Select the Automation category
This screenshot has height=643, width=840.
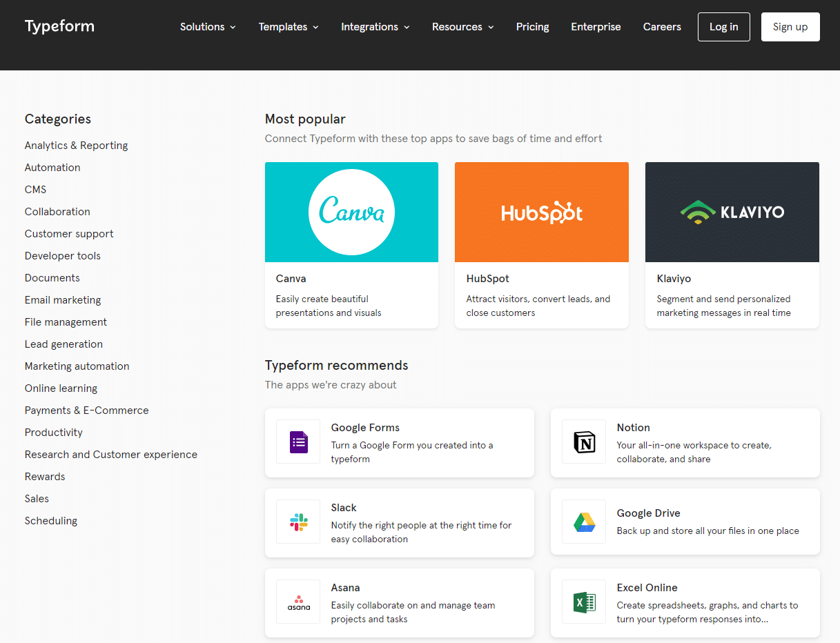point(52,168)
